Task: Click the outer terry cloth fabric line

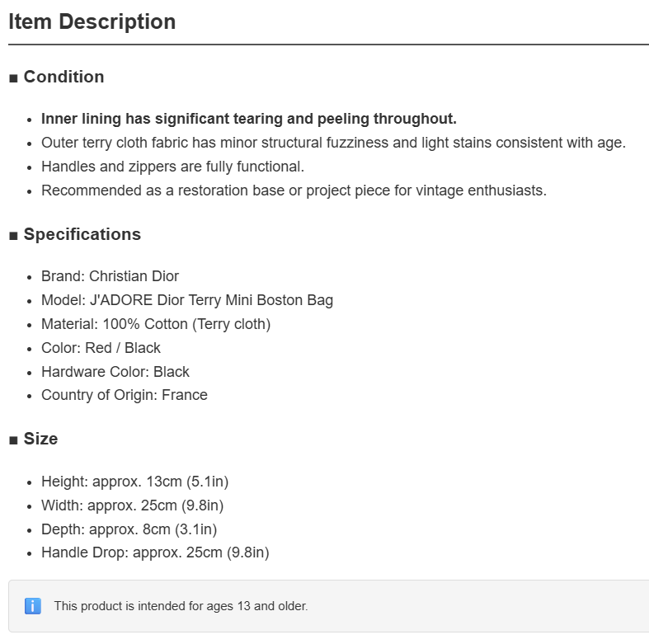Action: coord(334,143)
